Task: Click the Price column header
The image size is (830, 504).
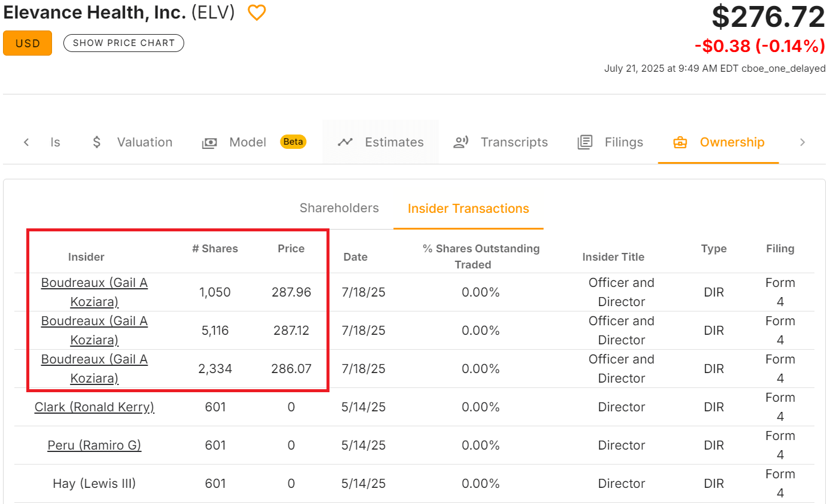Action: pos(291,249)
